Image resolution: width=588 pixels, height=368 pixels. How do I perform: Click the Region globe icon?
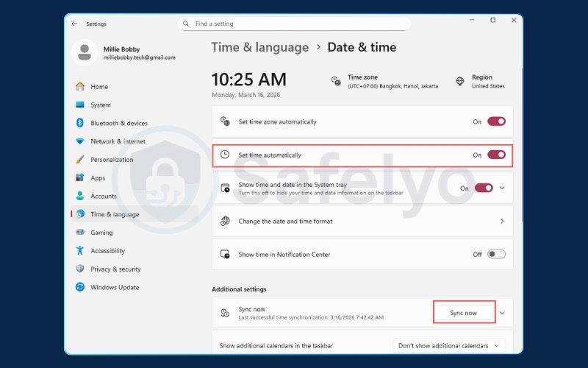(x=460, y=81)
